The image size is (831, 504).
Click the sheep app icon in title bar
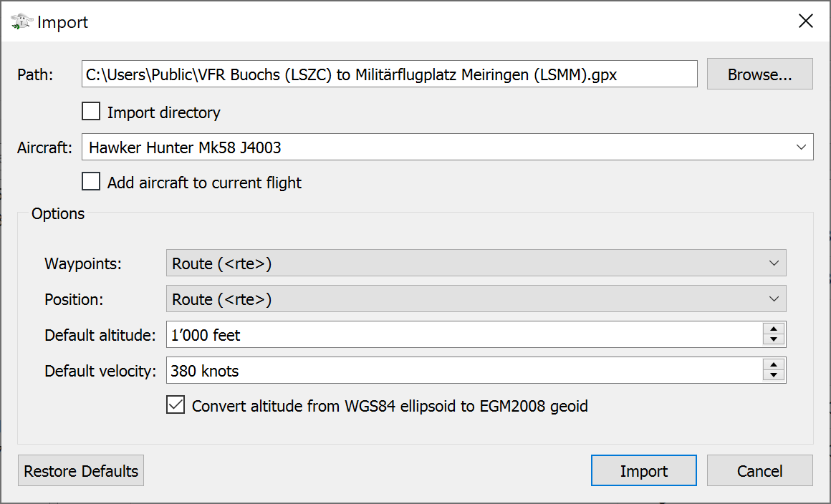pos(21,22)
